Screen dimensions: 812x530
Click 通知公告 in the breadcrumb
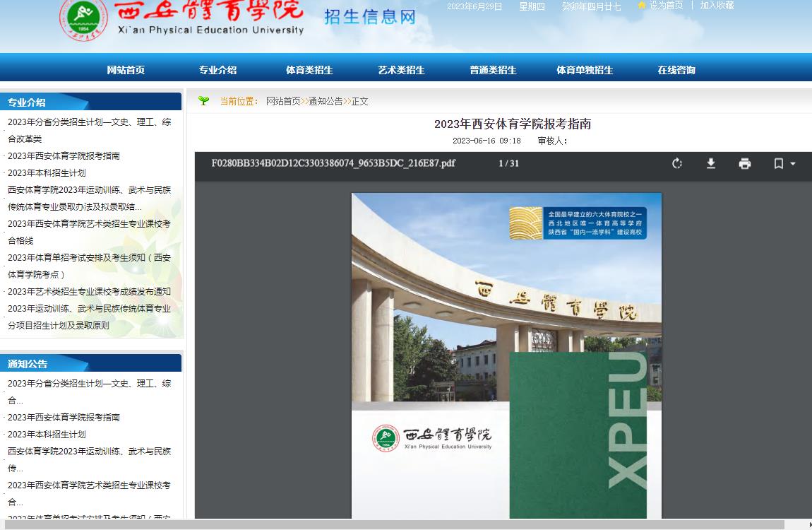[326, 101]
